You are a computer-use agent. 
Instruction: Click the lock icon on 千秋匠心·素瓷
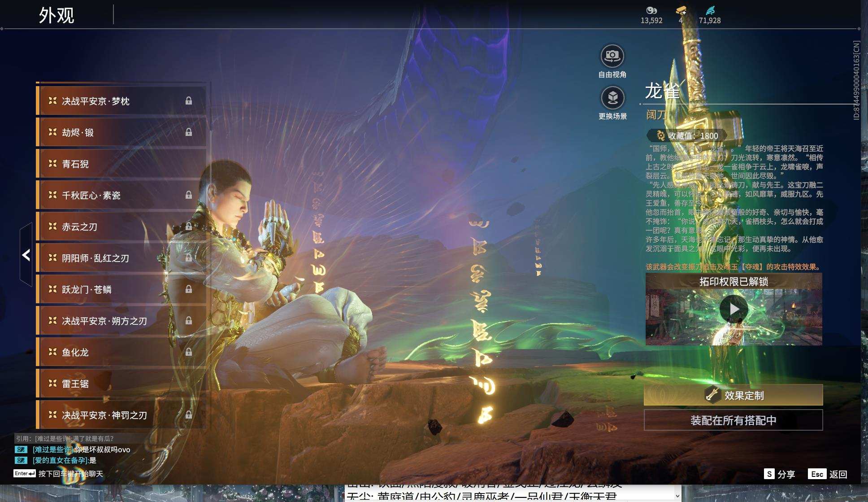[189, 195]
